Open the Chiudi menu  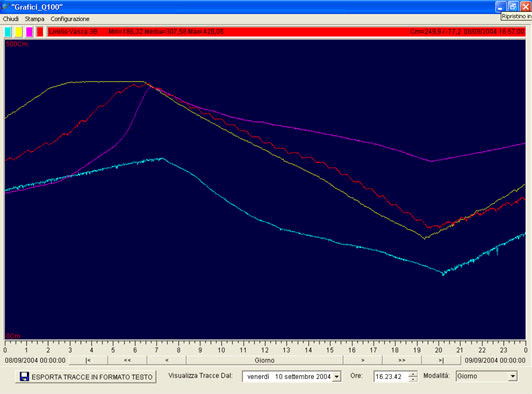[x=11, y=19]
